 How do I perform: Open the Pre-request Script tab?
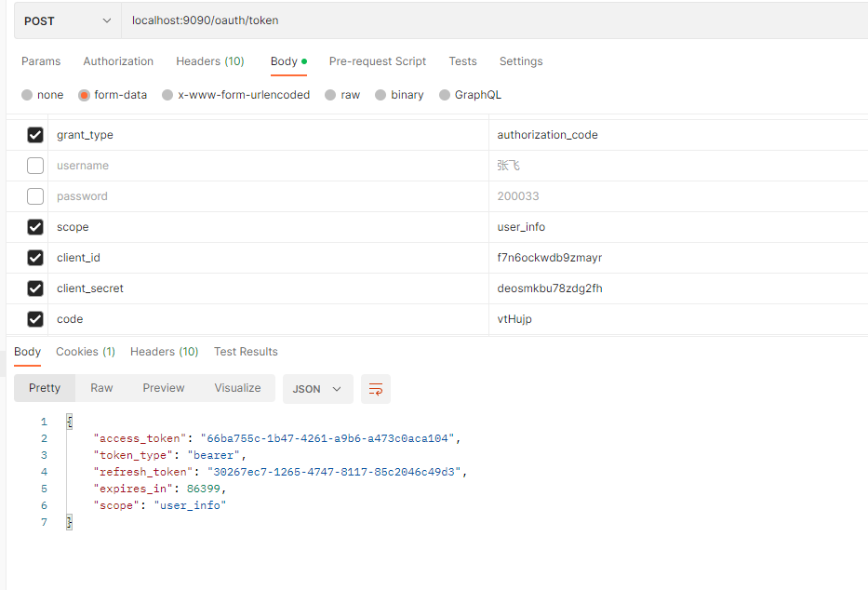(377, 61)
